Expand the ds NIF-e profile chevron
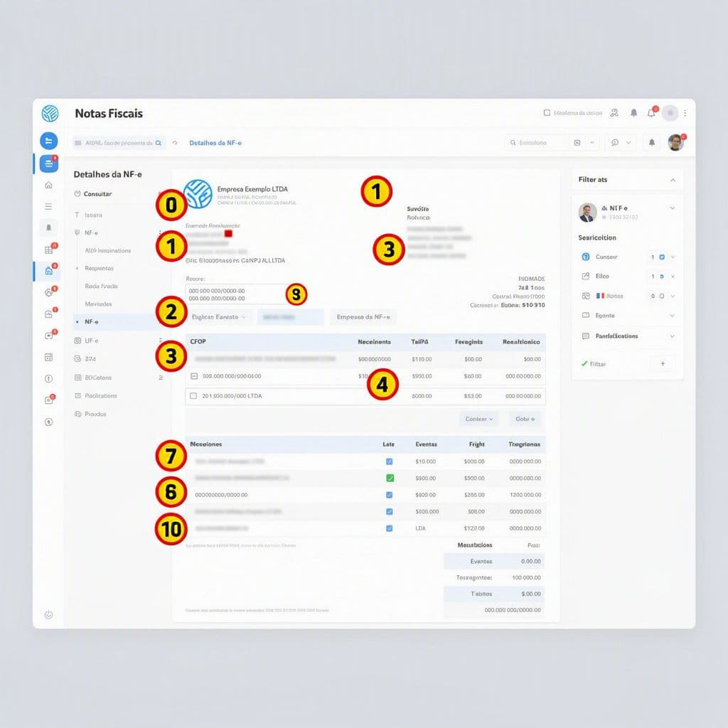Image resolution: width=728 pixels, height=728 pixels. click(673, 208)
